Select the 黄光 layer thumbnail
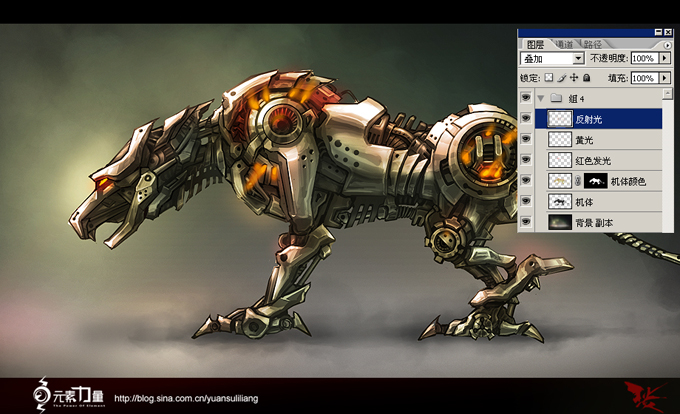680x414 pixels. pos(560,139)
